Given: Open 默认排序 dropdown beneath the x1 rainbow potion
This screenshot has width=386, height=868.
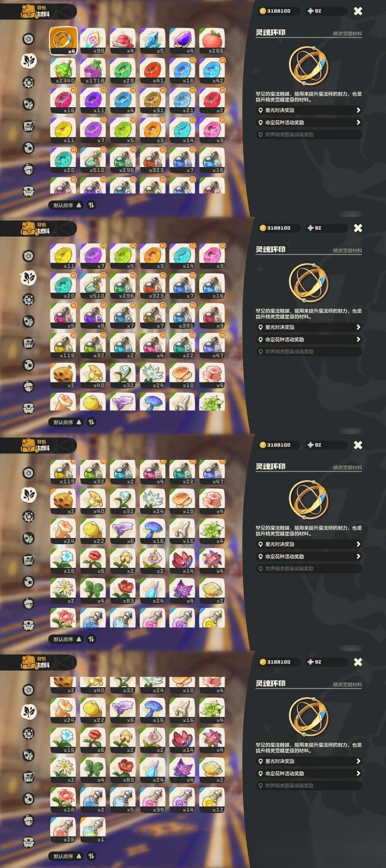Looking at the screenshot, I should (67, 856).
